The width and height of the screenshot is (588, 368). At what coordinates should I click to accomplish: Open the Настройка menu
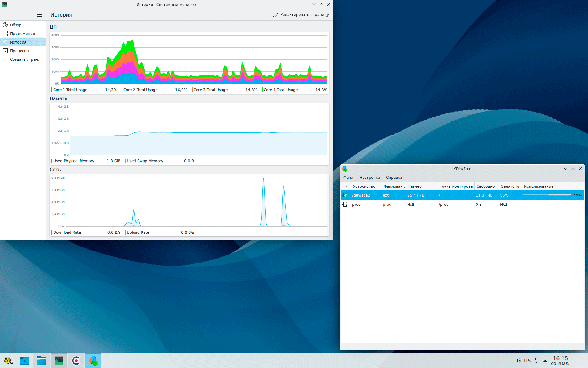pos(370,178)
